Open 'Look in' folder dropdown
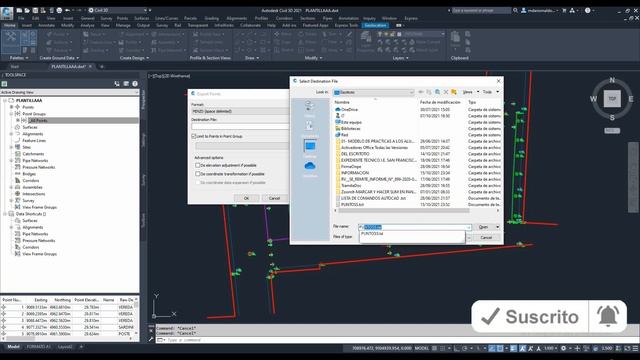The height and width of the screenshot is (360, 640). tap(373, 92)
